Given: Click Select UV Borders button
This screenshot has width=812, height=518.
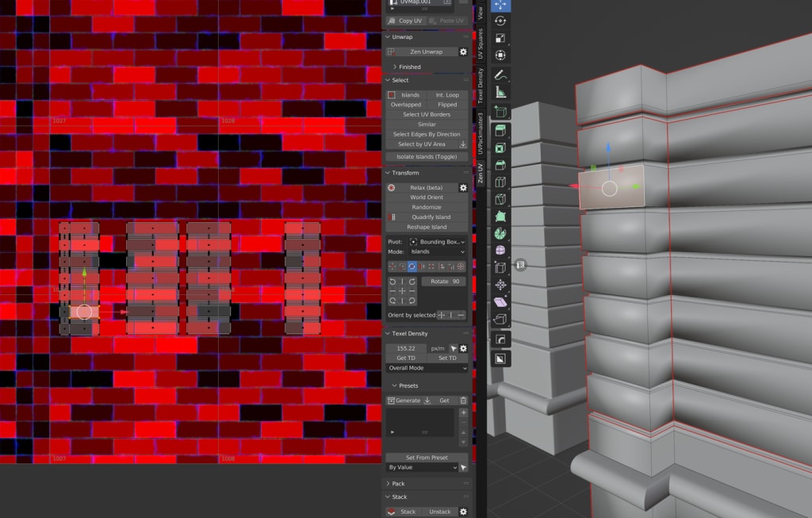Looking at the screenshot, I should (x=427, y=114).
